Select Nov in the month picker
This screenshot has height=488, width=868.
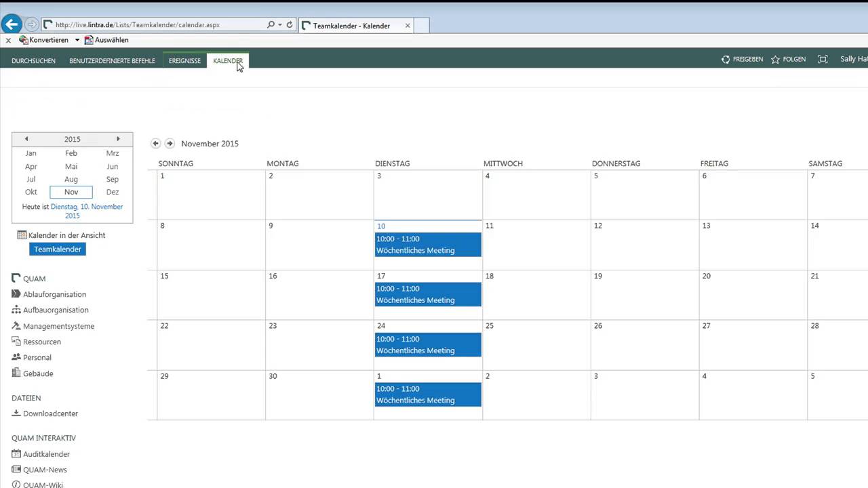71,192
